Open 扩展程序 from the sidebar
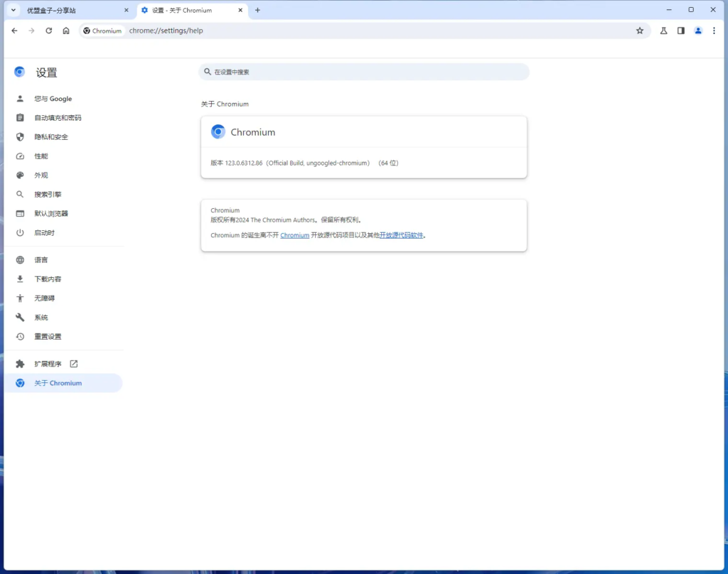Viewport: 728px width, 574px height. pos(48,364)
